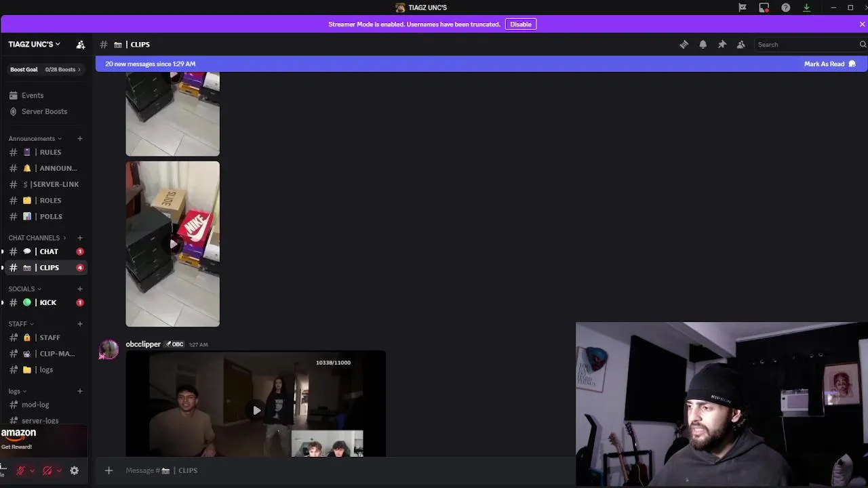Play the obcclipper video clip

[256, 410]
